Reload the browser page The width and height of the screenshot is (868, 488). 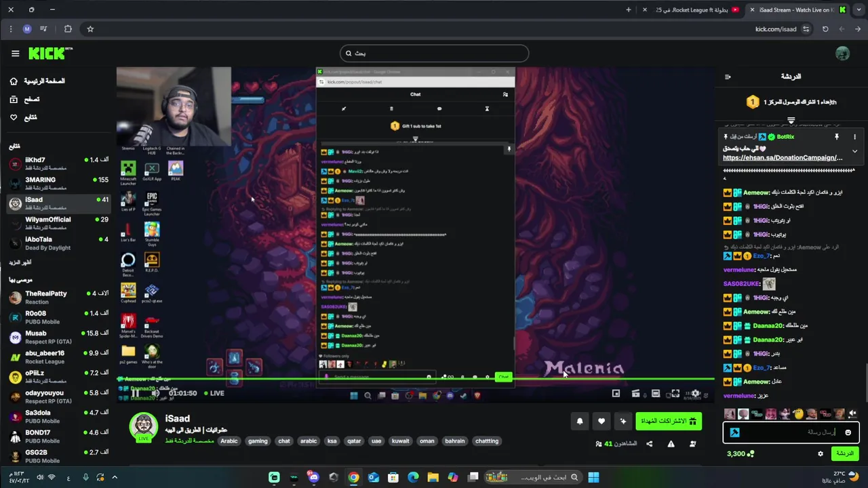click(825, 29)
